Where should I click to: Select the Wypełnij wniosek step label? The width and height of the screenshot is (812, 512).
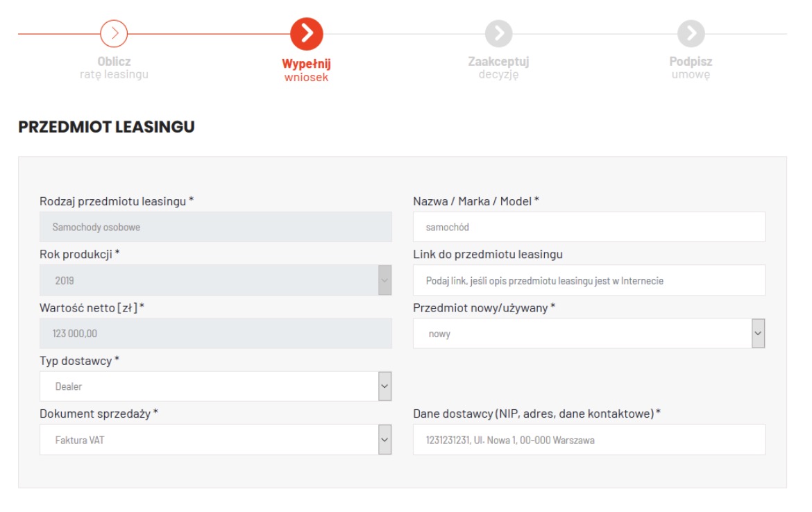click(306, 70)
